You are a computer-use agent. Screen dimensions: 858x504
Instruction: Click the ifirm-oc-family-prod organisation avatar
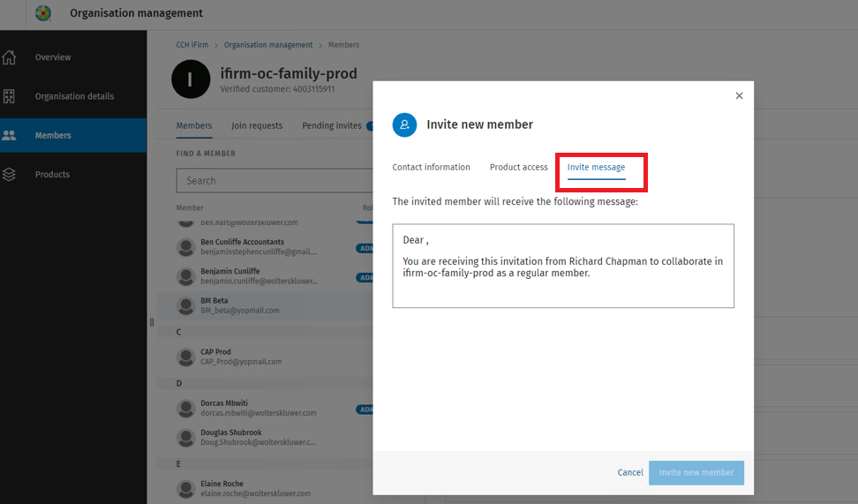(191, 79)
